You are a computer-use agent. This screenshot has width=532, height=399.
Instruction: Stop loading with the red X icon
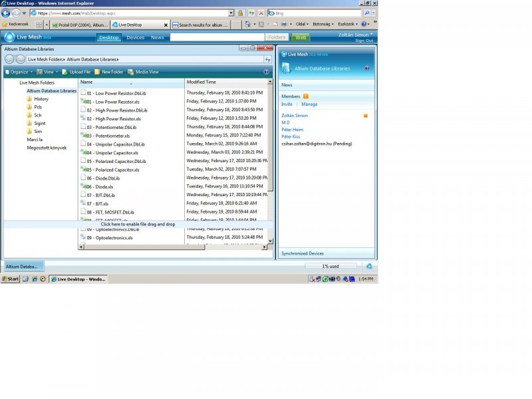(261, 13)
